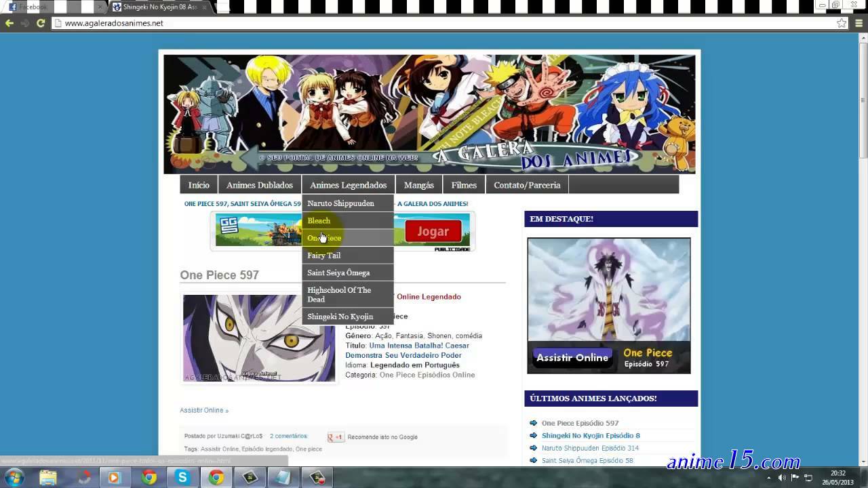Click the Episódio legendado tag
Screen dimensions: 868x488
point(267,449)
